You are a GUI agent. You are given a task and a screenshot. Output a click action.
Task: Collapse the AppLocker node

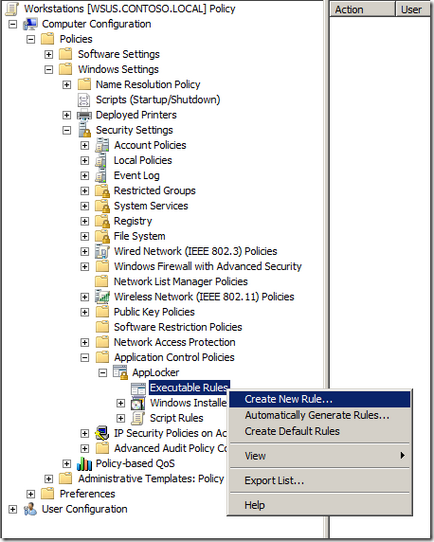[x=103, y=373]
